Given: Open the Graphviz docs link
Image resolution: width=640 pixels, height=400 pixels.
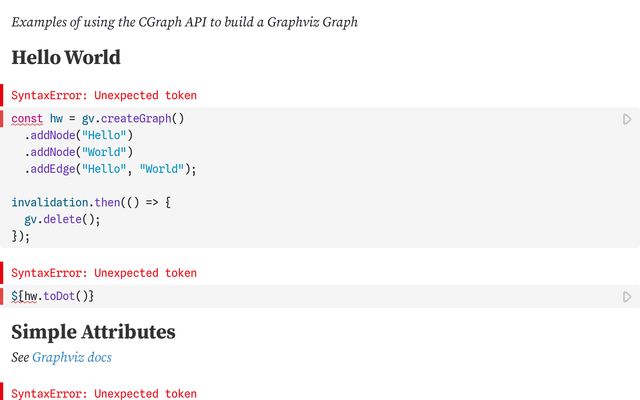Looking at the screenshot, I should pyautogui.click(x=72, y=357).
